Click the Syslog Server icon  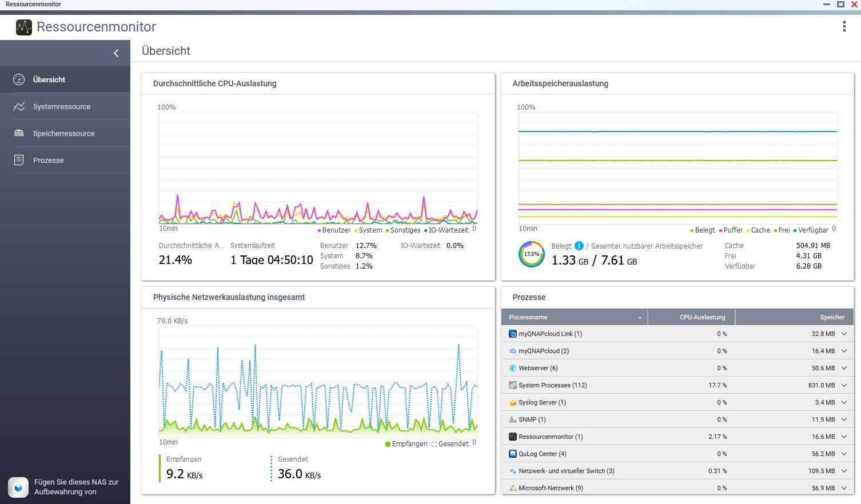[x=513, y=402]
